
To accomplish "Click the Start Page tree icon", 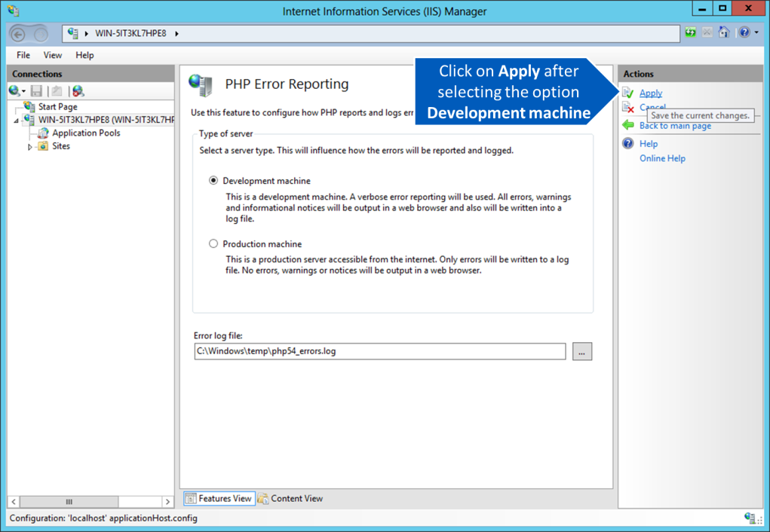I will [29, 106].
